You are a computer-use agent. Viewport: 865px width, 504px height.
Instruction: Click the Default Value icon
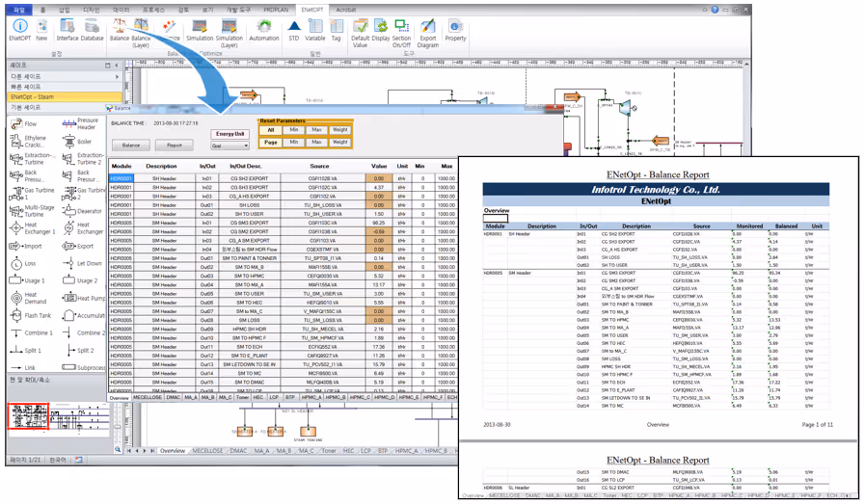[361, 33]
